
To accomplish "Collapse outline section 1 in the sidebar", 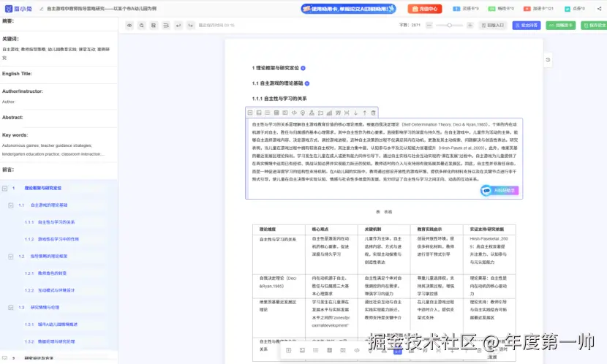I will coord(4,189).
